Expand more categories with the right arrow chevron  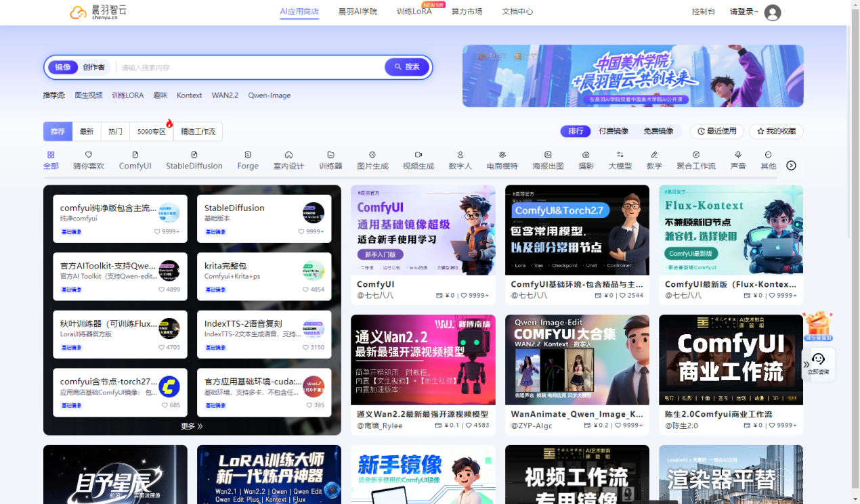(791, 164)
